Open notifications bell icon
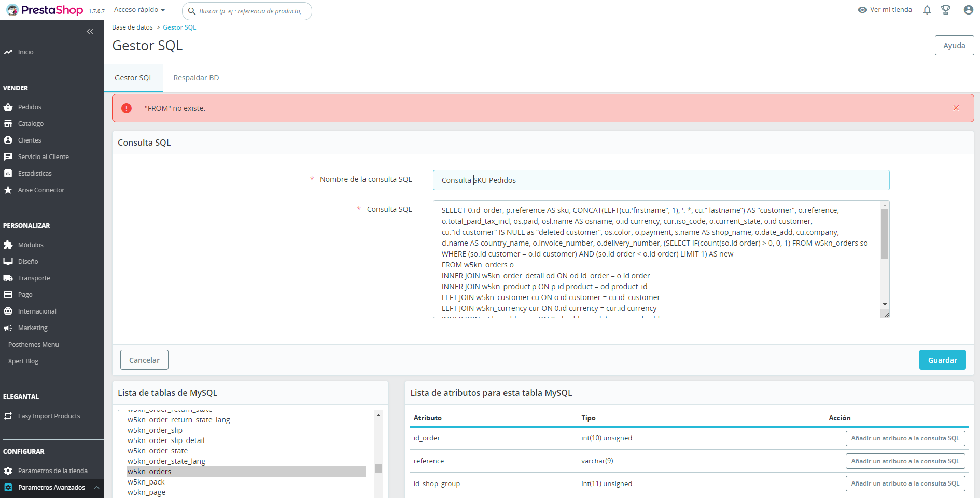 point(927,10)
